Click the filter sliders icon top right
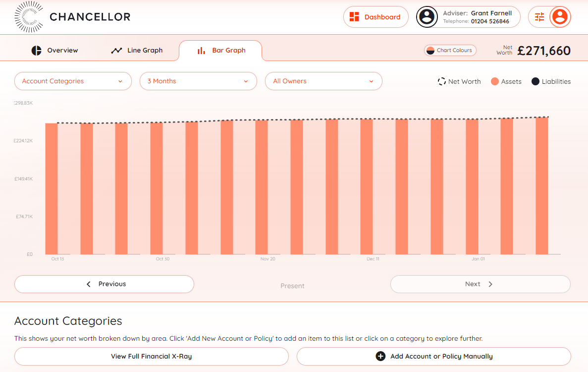 539,16
